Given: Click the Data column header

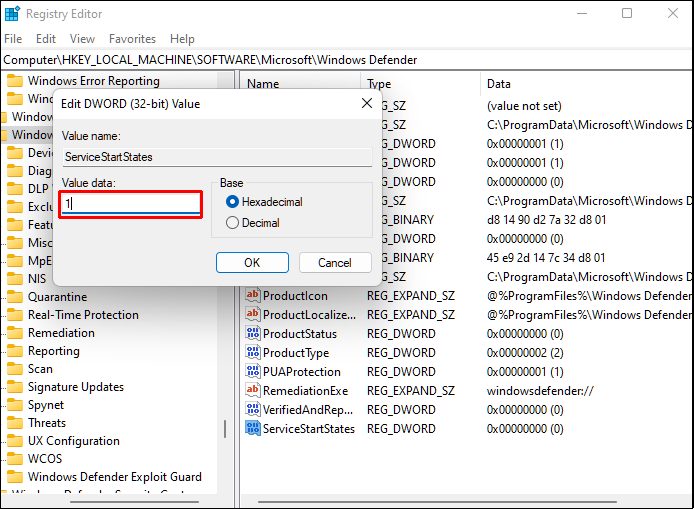Looking at the screenshot, I should coord(498,84).
